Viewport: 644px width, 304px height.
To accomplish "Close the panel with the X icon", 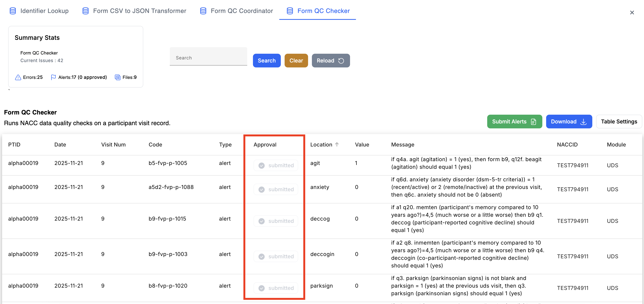I will tap(632, 13).
